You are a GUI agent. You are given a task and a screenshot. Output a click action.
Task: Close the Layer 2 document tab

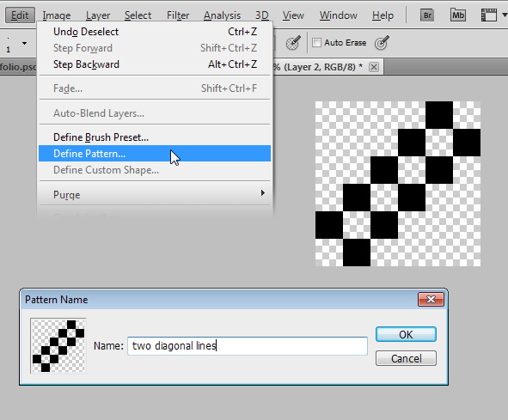374,67
